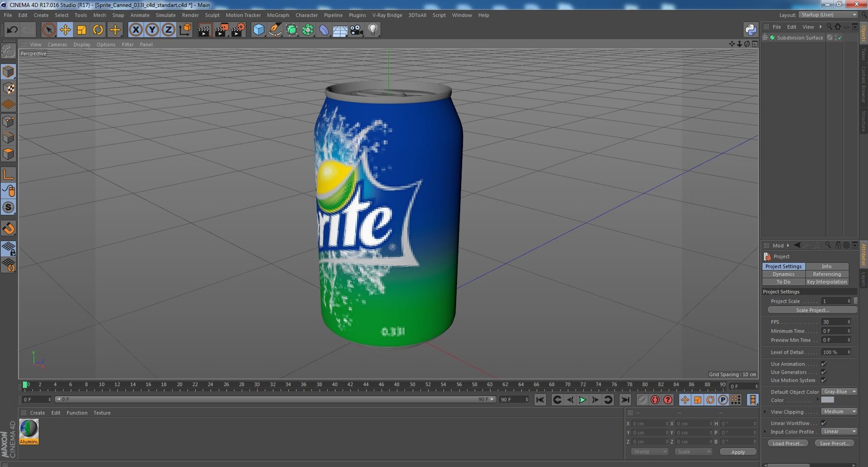Add a Camera object
This screenshot has height=467, width=868.
(356, 30)
